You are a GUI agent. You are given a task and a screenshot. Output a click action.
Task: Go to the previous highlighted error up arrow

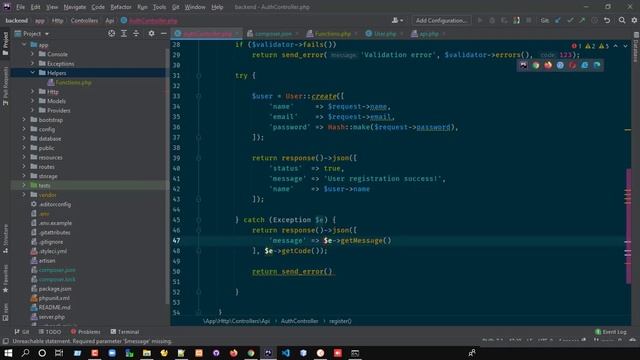point(616,46)
